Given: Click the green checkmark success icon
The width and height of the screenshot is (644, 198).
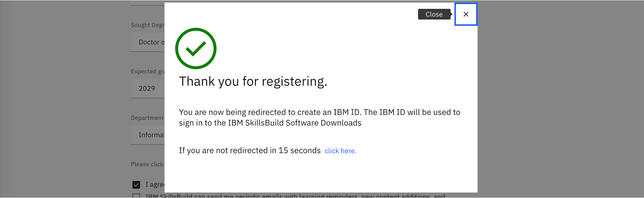Looking at the screenshot, I should point(196,48).
